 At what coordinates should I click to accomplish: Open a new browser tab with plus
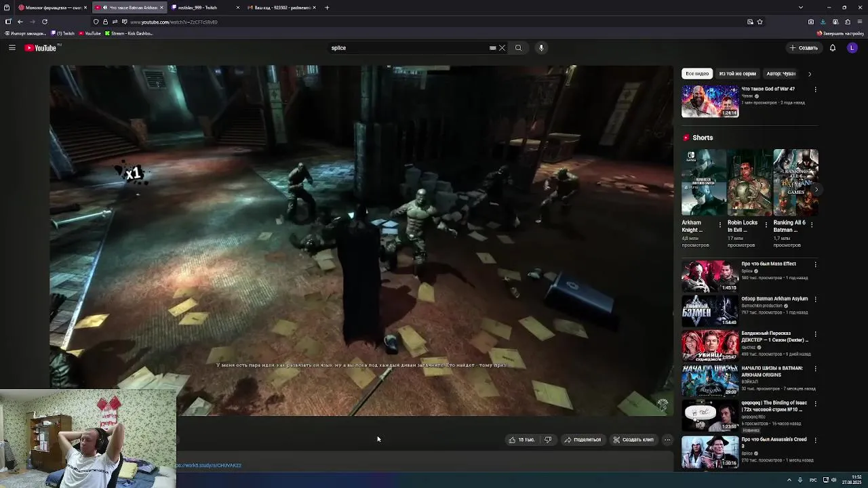click(327, 7)
